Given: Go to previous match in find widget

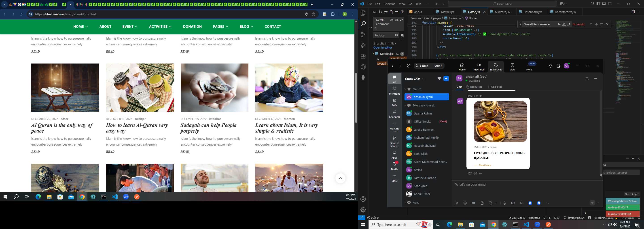Looking at the screenshot, I should click(x=591, y=24).
